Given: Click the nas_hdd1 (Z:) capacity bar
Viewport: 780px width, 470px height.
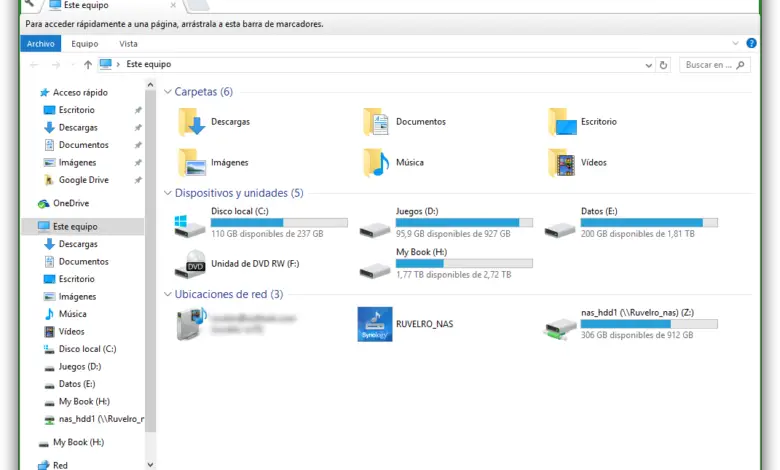Looking at the screenshot, I should click(649, 324).
